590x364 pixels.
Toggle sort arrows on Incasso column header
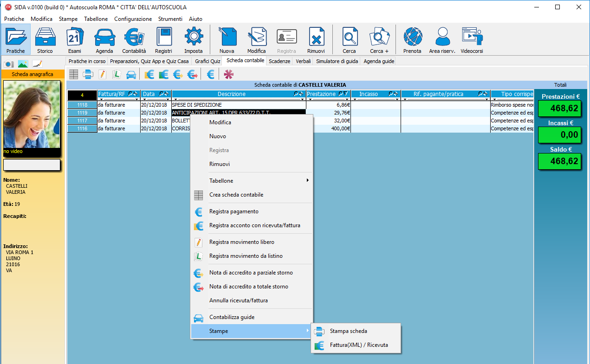[396, 94]
